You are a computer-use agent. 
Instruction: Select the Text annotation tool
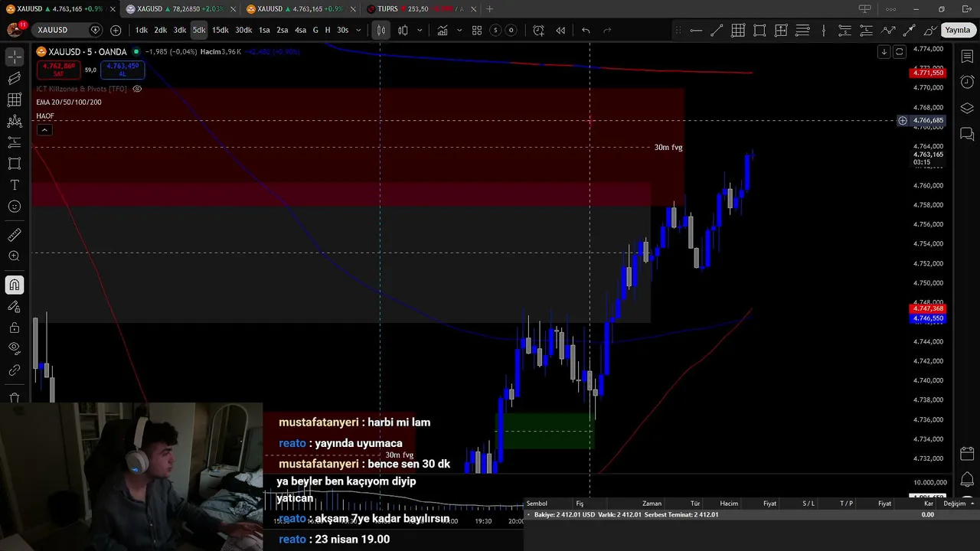point(15,185)
